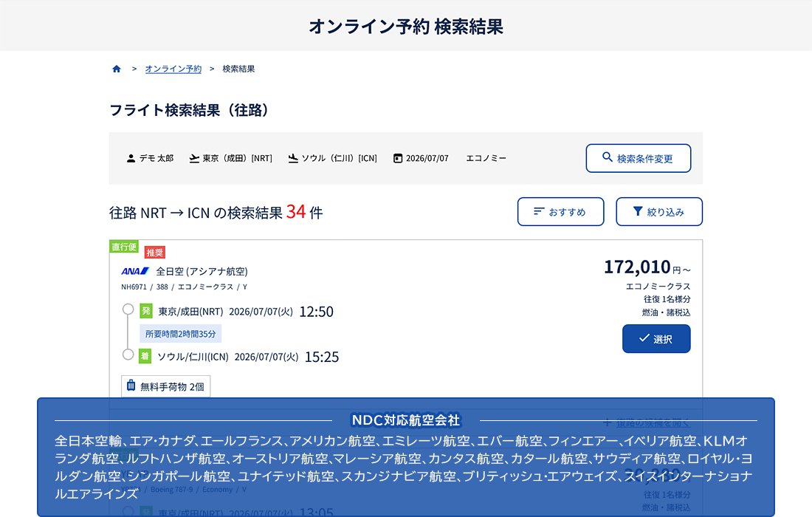Click the red 推奨 tag
Viewport: 812px width, 517px height.
point(155,253)
